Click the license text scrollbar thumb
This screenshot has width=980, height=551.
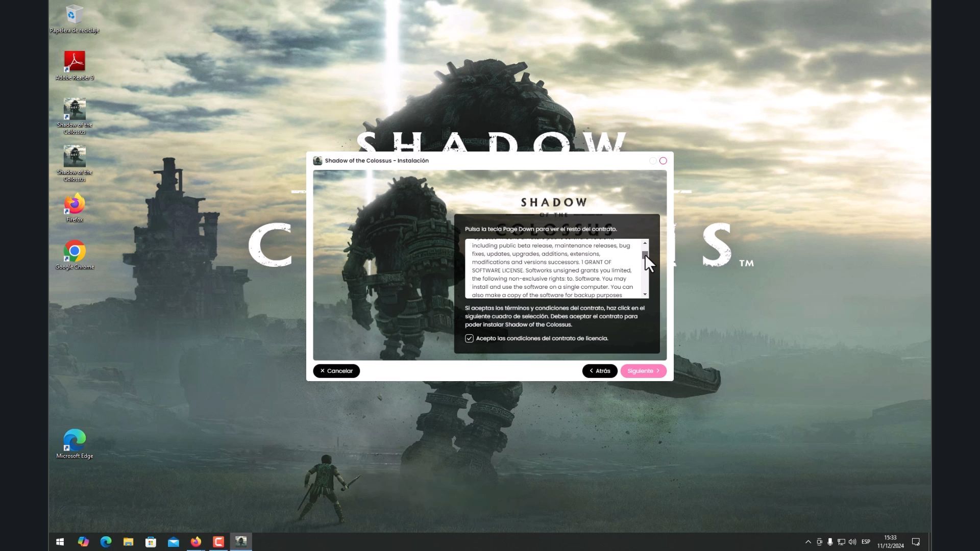tap(645, 254)
